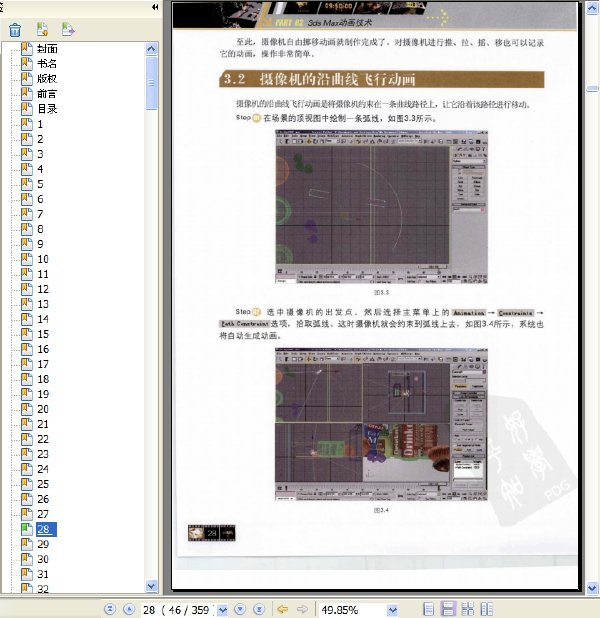Click the bookmark icon beside entry 22
The width and height of the screenshot is (600, 618).
pyautogui.click(x=27, y=438)
